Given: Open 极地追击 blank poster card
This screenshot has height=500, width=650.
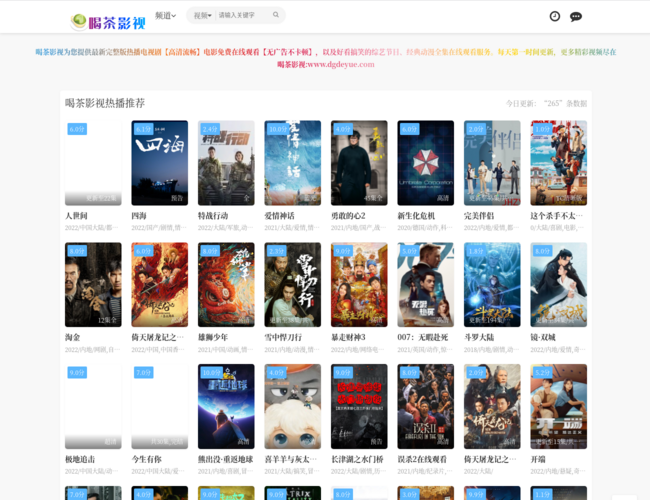Looking at the screenshot, I should 93,406.
